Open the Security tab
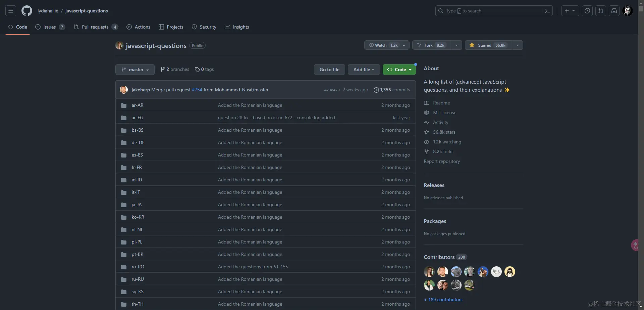Viewport: 644px width, 310px height. (x=204, y=27)
